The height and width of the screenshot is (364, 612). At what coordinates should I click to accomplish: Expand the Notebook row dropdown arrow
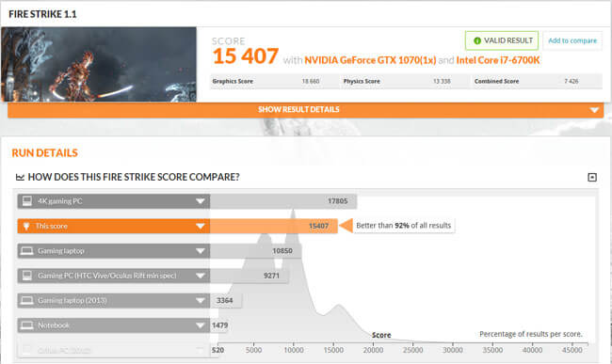point(201,325)
